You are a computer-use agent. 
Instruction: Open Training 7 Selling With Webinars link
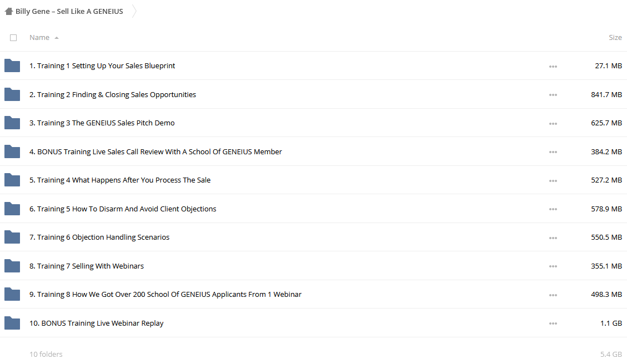(x=87, y=266)
